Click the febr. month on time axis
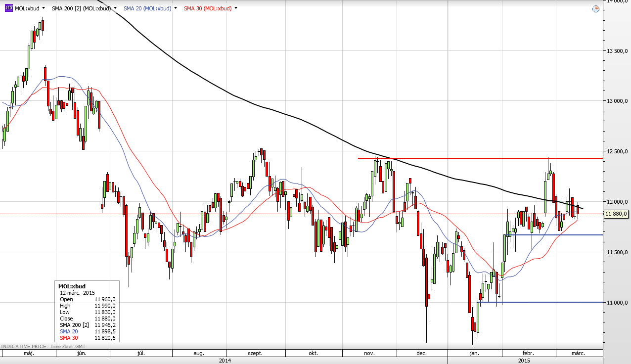 (x=528, y=354)
